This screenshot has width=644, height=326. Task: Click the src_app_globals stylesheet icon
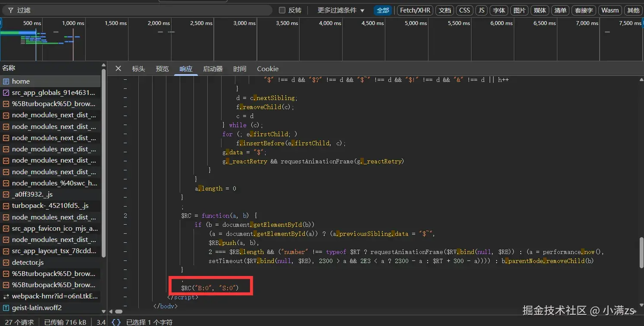(x=6, y=93)
